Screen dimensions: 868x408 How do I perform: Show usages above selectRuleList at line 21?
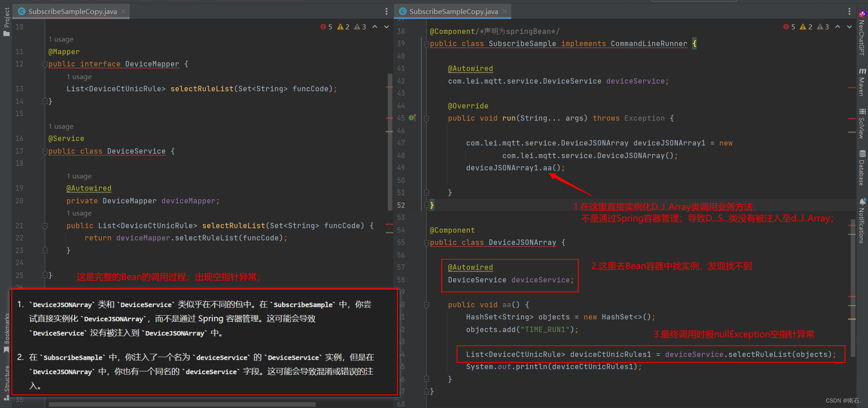pyautogui.click(x=79, y=213)
